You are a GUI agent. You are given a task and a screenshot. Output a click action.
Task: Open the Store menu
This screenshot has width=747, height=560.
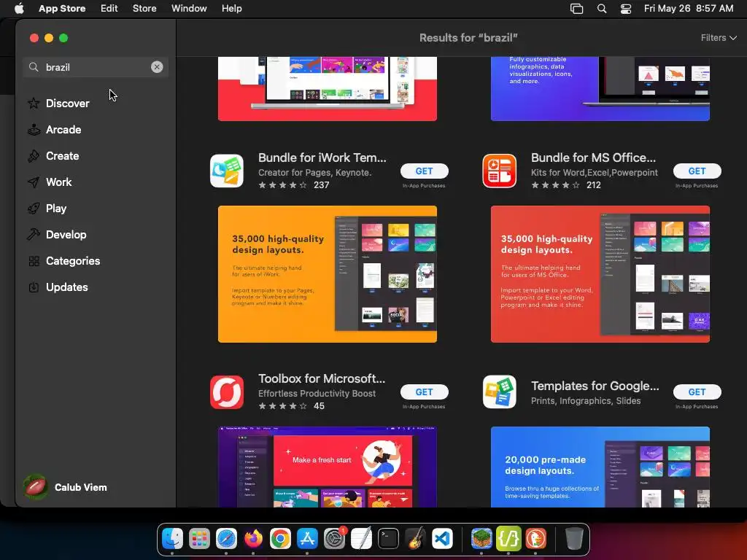(x=144, y=8)
